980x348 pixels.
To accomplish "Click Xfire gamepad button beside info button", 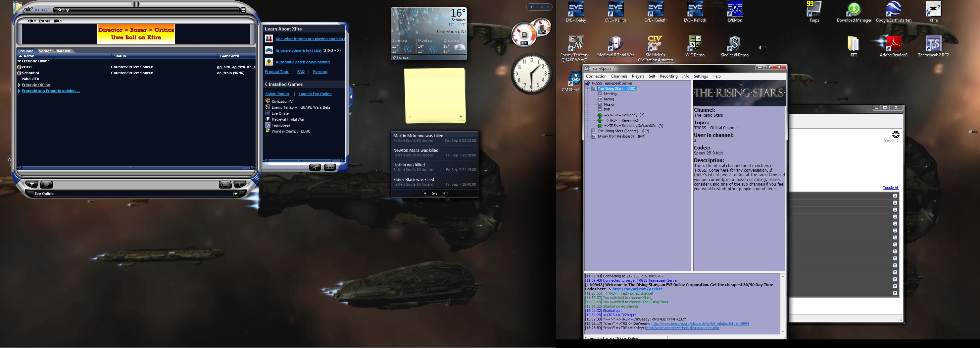I will [225, 185].
